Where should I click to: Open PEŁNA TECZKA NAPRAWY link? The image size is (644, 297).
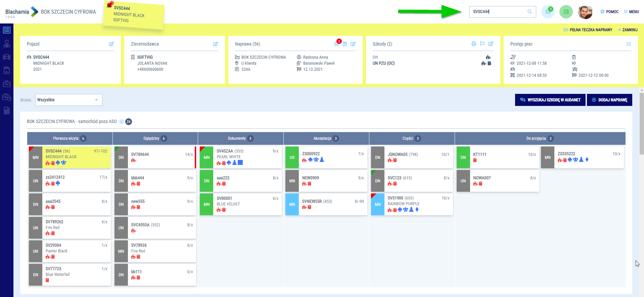coord(588,30)
